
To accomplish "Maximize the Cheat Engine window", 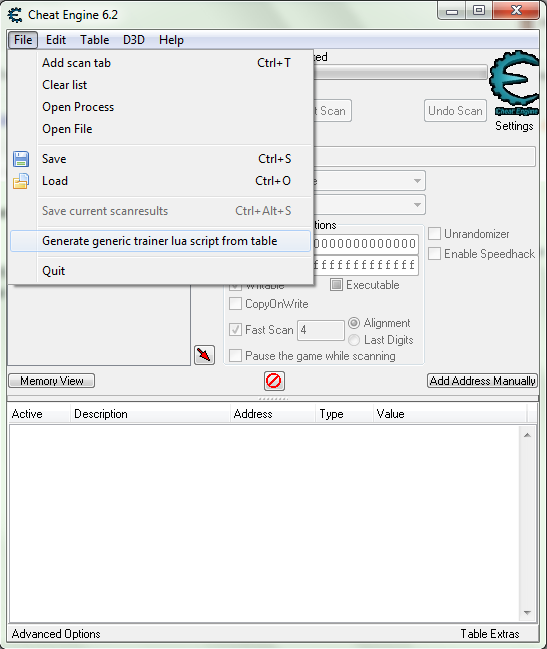I will (x=479, y=11).
